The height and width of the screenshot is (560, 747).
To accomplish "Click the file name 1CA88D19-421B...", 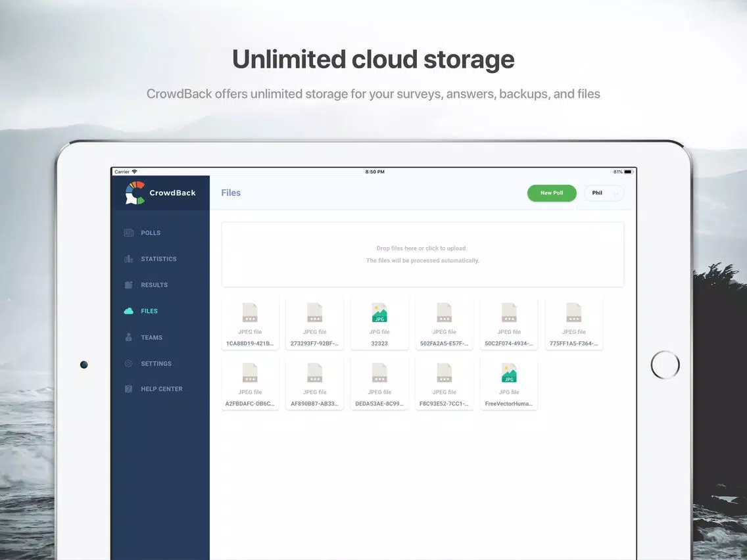I will (250, 343).
